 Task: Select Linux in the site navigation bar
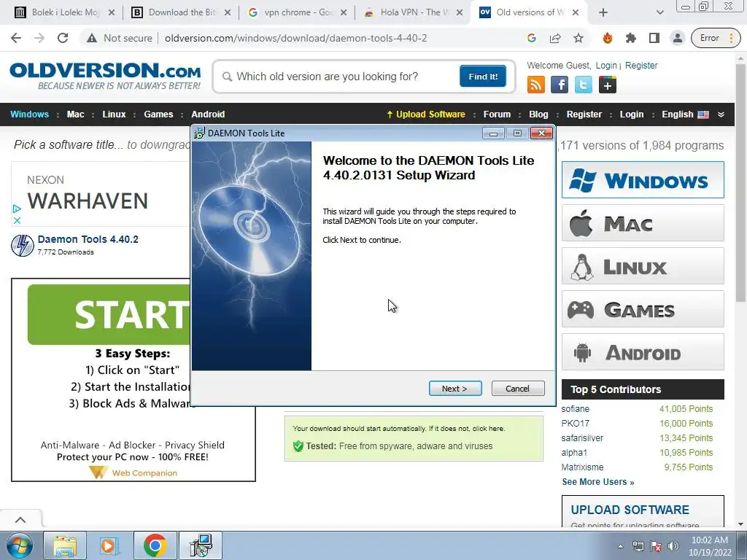[x=114, y=114]
